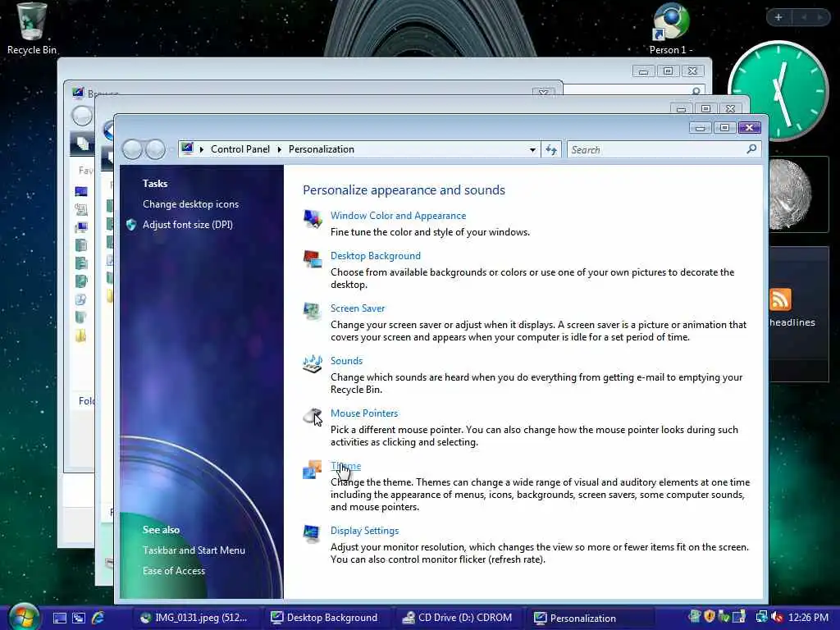Switch to Personalization taskbar button
840x630 pixels.
(x=590, y=618)
